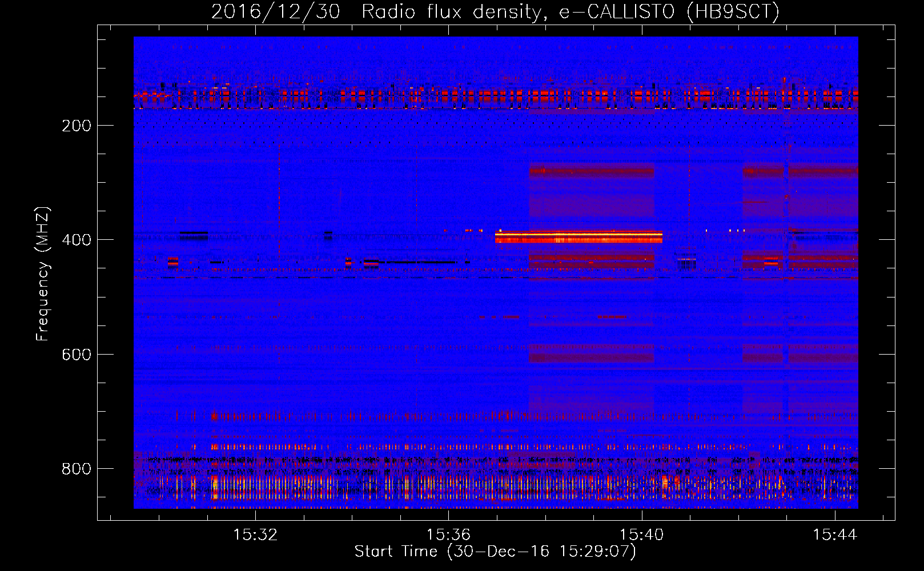Click the 15:32 time tick label
Screen dimensions: 924x571
click(x=255, y=534)
